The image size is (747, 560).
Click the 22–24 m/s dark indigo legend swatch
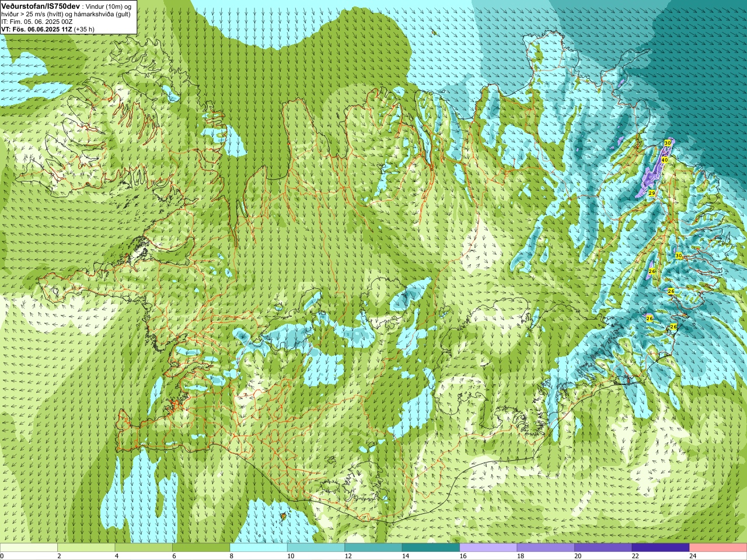click(x=661, y=548)
